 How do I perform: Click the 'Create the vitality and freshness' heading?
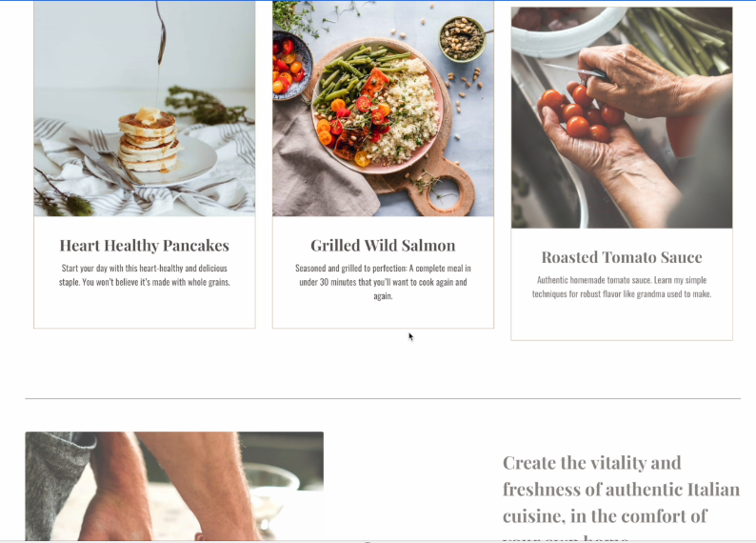point(621,496)
